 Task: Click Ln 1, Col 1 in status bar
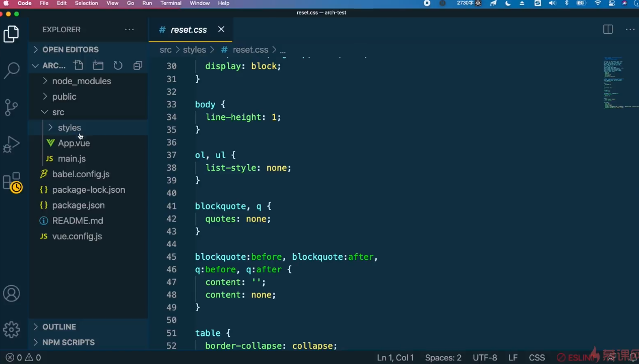[x=396, y=357]
